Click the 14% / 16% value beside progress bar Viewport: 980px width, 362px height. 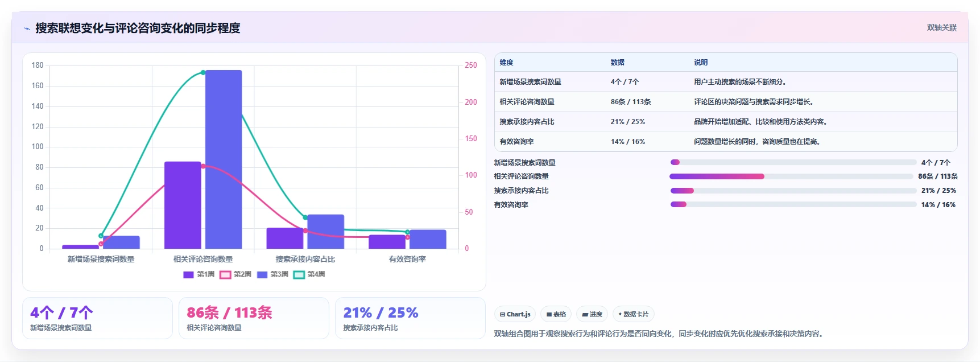[938, 205]
